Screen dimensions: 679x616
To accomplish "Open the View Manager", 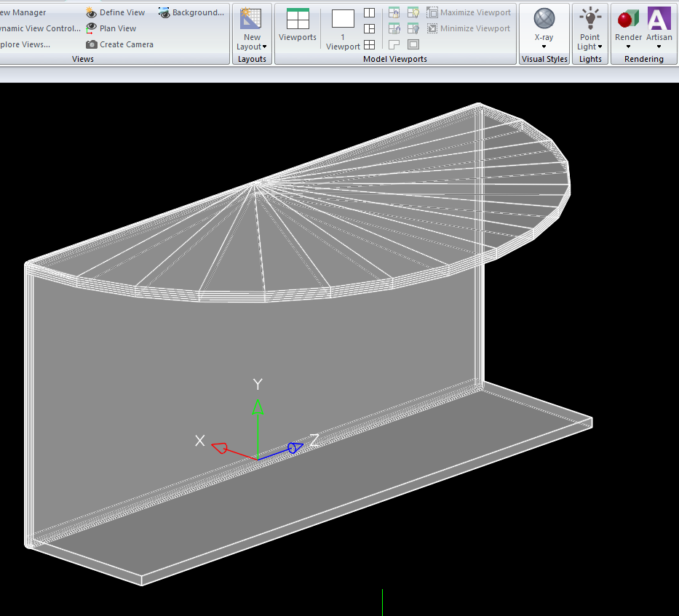I will click(23, 12).
